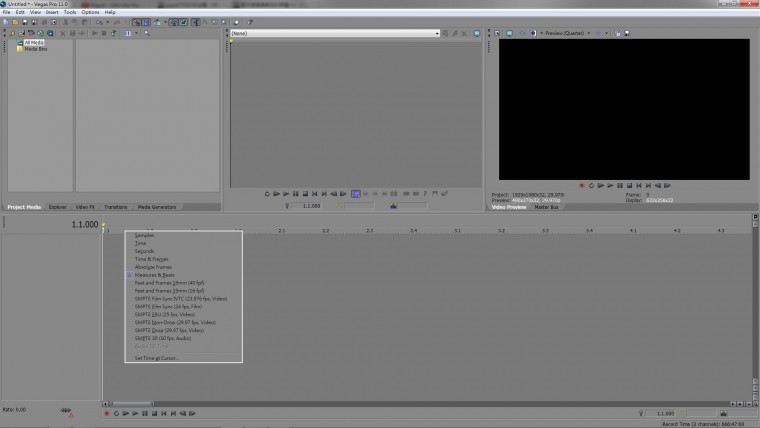This screenshot has height=428, width=760.
Task: Select All Media in the media tree
Action: (34, 43)
